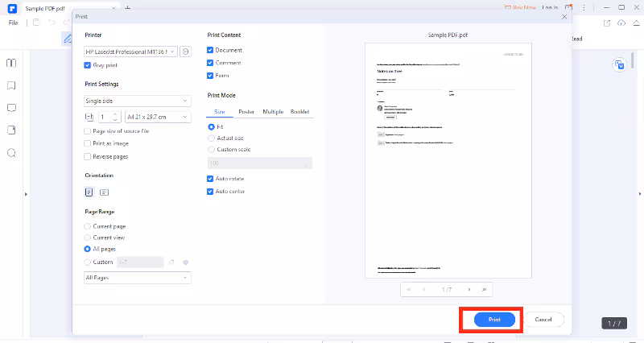Toggle the Gray print checkbox
Image resolution: width=644 pixels, height=343 pixels.
pos(88,64)
